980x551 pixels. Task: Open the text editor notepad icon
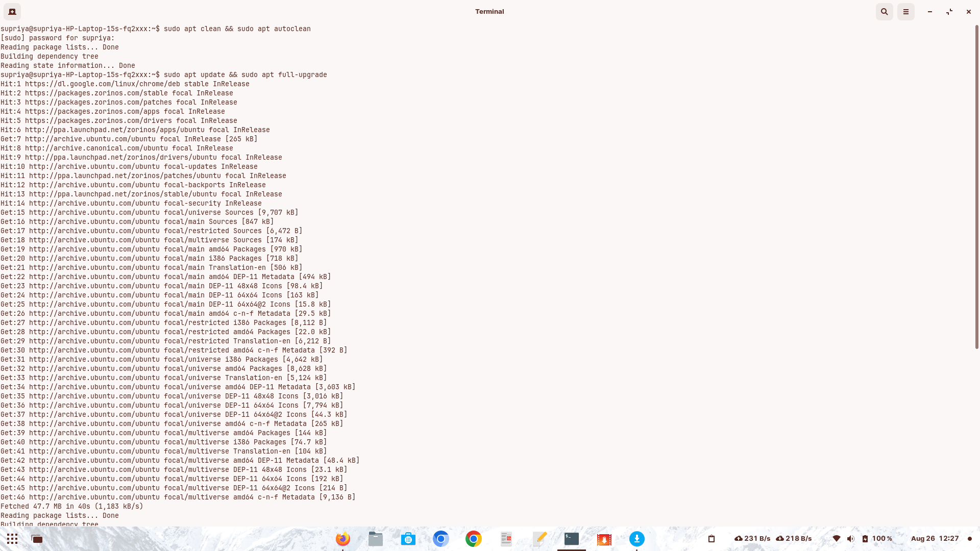(x=539, y=539)
